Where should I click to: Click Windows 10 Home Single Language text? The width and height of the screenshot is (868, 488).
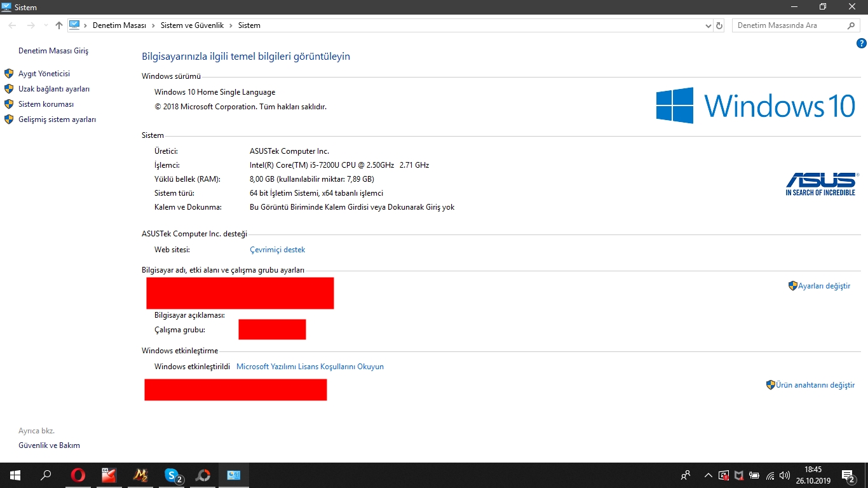(x=215, y=92)
